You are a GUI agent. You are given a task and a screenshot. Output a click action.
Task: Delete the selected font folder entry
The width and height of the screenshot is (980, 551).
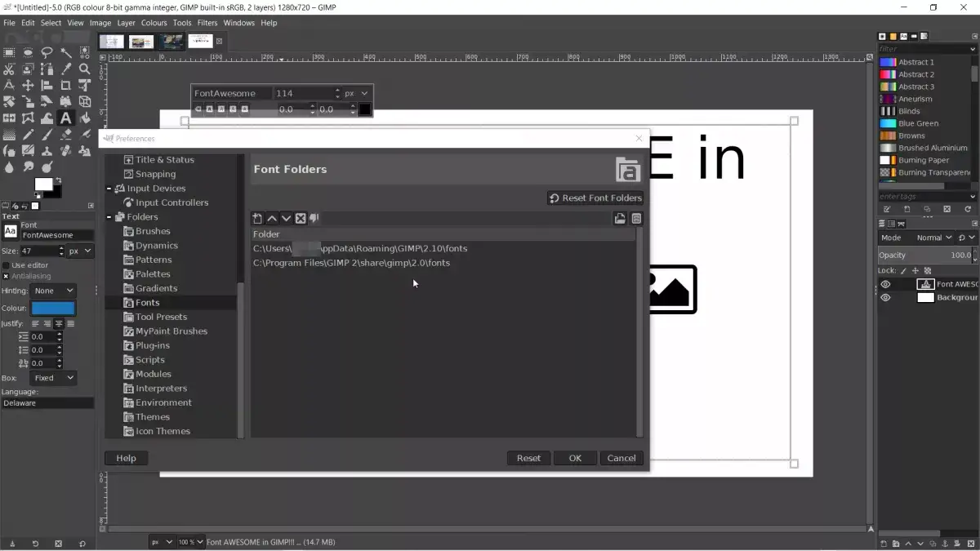(301, 218)
